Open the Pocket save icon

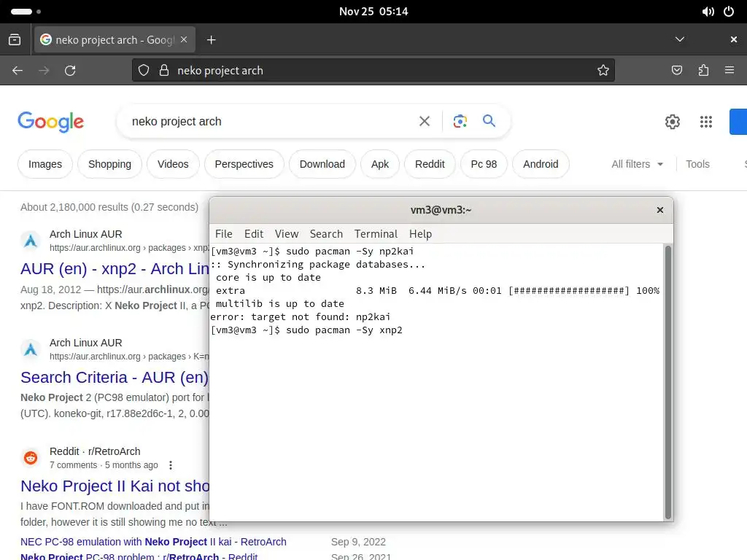point(676,71)
